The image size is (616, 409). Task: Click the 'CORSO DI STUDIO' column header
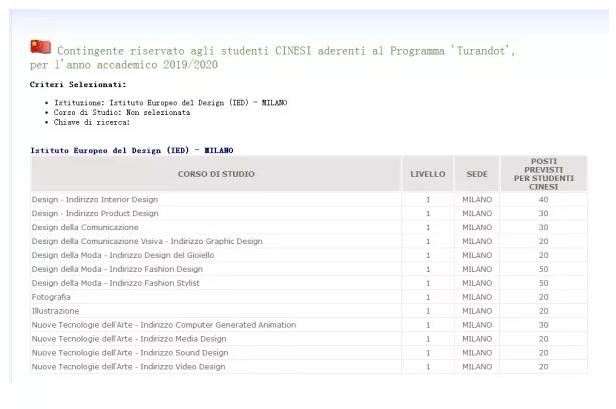point(216,174)
